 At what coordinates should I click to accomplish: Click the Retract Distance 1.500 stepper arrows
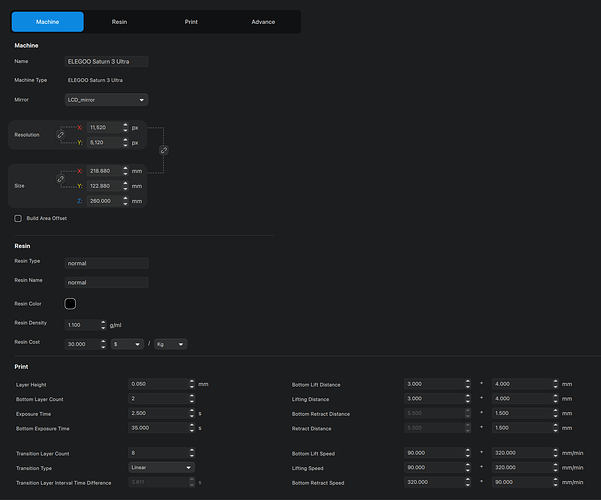pyautogui.click(x=556, y=428)
